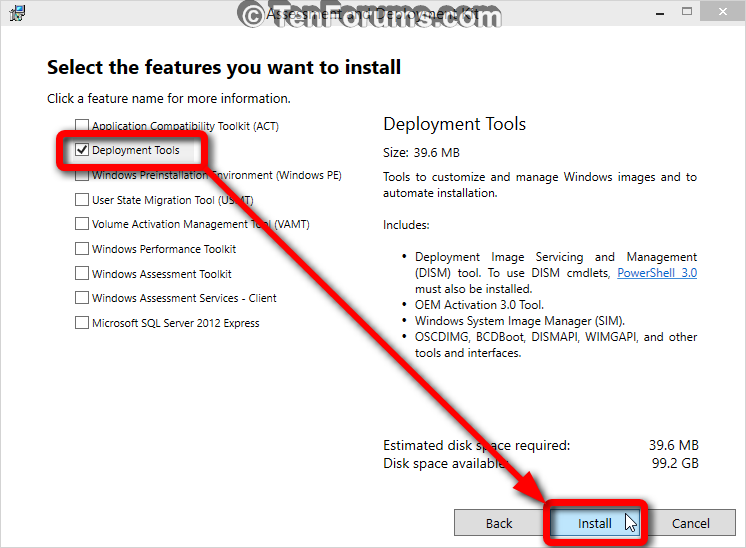Click the 'OEM Activation 3.0 Tool.' bullet

point(479,305)
